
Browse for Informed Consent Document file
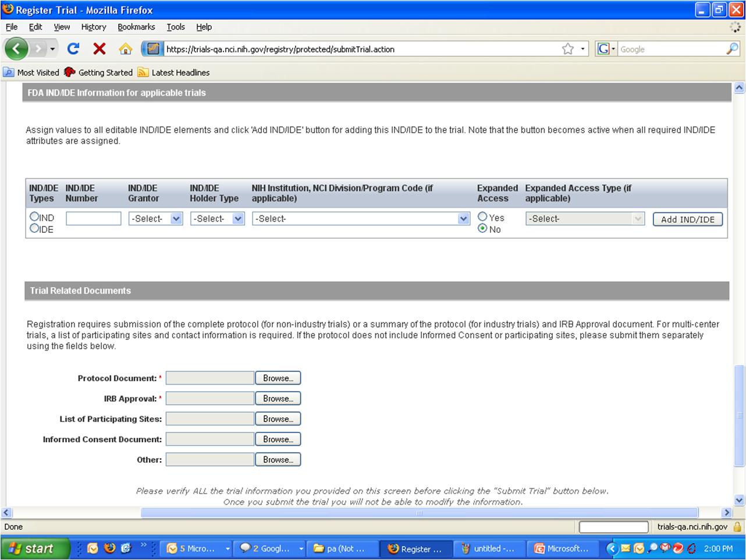click(278, 440)
